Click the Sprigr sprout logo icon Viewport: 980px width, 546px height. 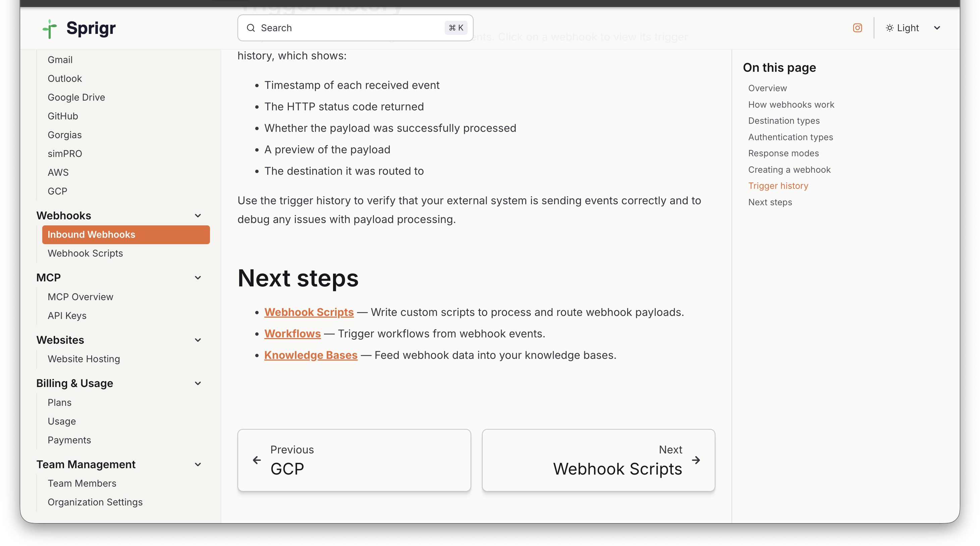click(x=49, y=29)
